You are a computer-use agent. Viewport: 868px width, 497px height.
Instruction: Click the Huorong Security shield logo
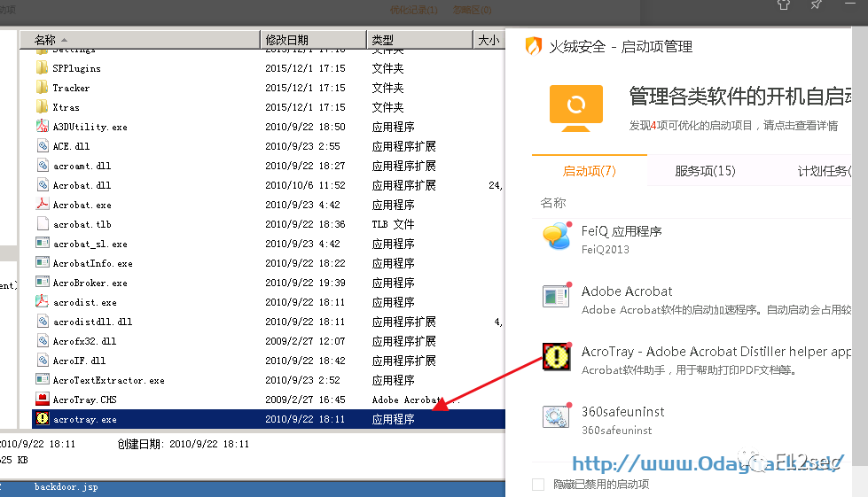[x=534, y=46]
